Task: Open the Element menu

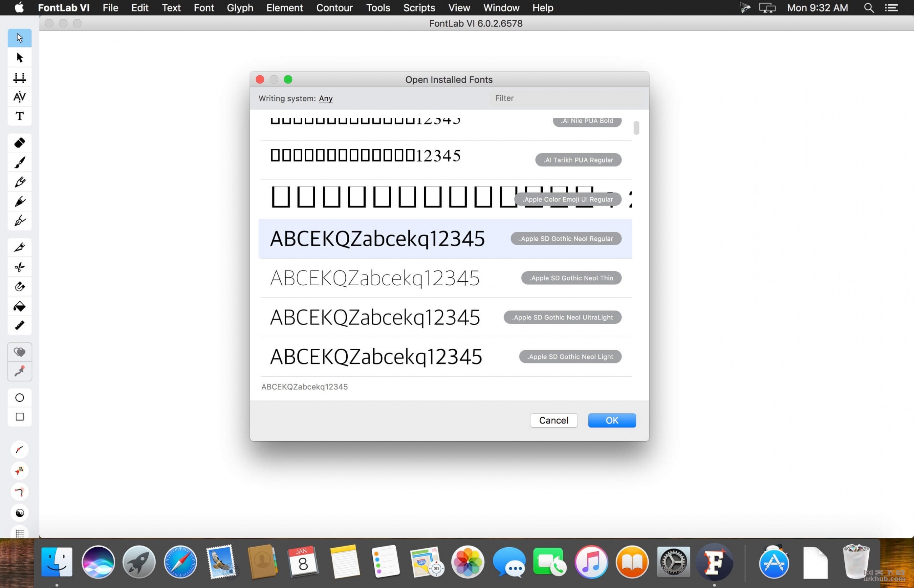Action: (285, 7)
